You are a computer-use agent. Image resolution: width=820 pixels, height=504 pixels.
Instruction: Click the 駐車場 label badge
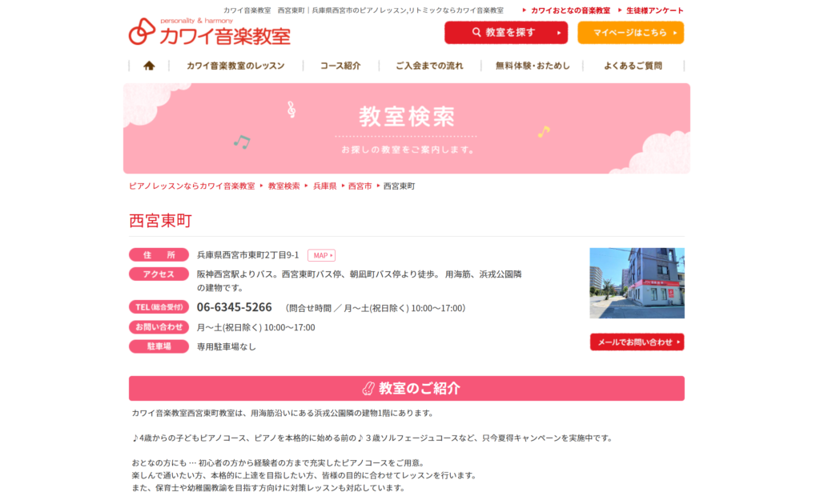[159, 346]
